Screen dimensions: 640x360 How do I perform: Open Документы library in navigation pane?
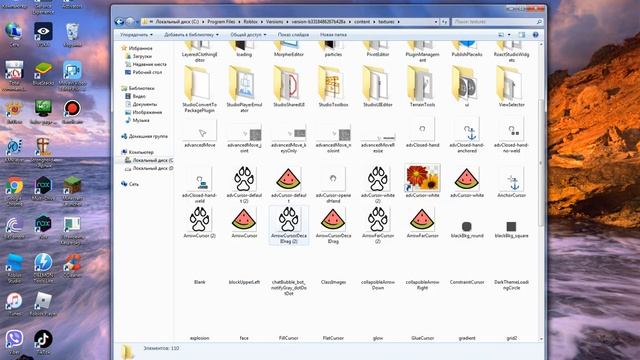pos(141,104)
